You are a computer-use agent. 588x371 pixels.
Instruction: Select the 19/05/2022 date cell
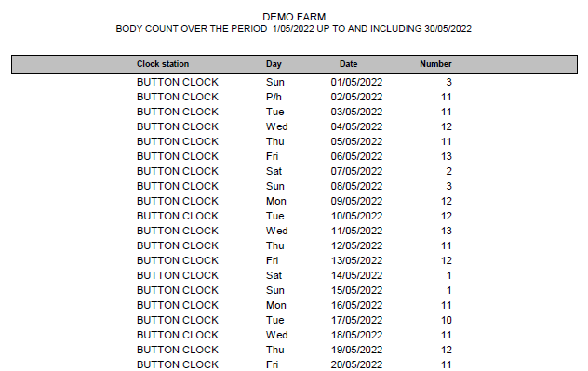356,350
